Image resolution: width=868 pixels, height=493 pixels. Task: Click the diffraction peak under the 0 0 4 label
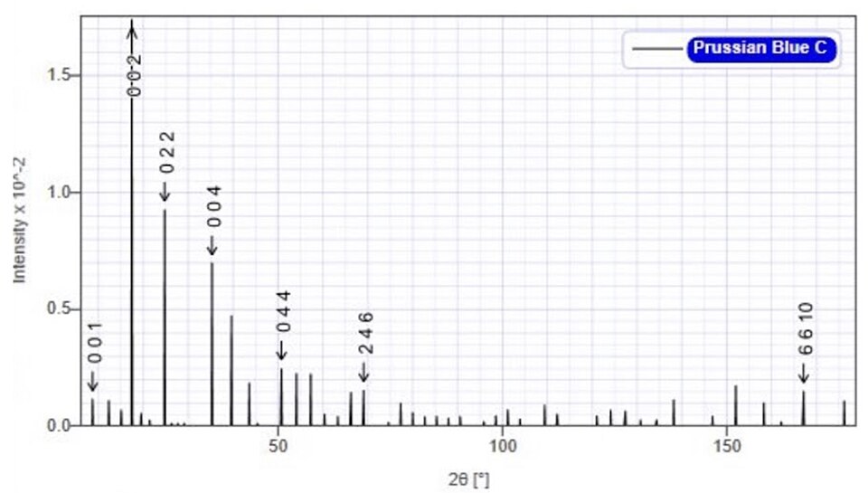pyautogui.click(x=212, y=344)
